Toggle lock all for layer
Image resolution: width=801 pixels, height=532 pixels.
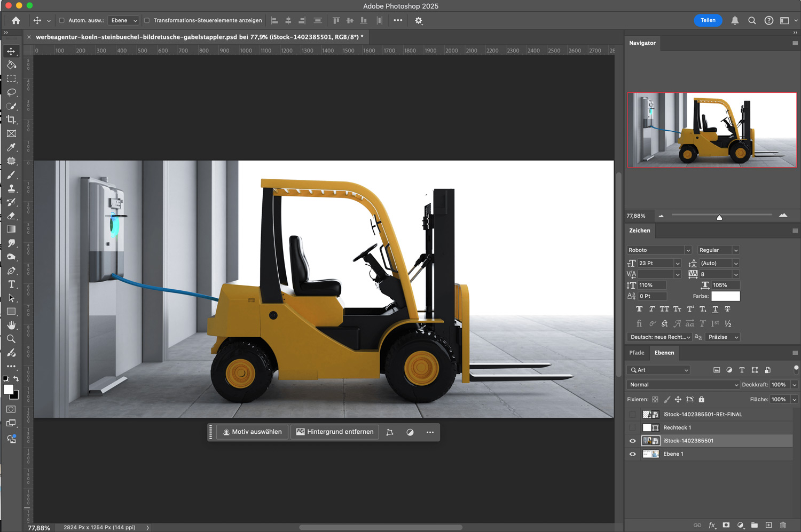(x=702, y=399)
